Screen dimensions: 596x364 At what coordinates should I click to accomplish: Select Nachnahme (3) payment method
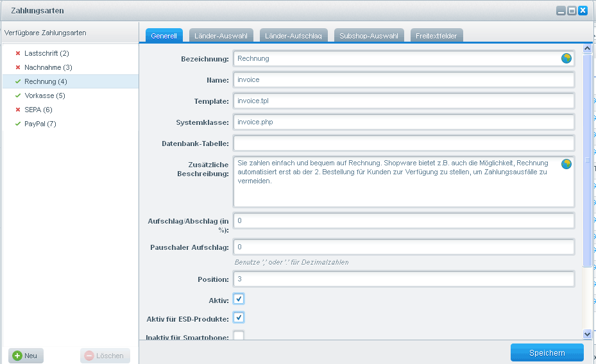coord(71,67)
